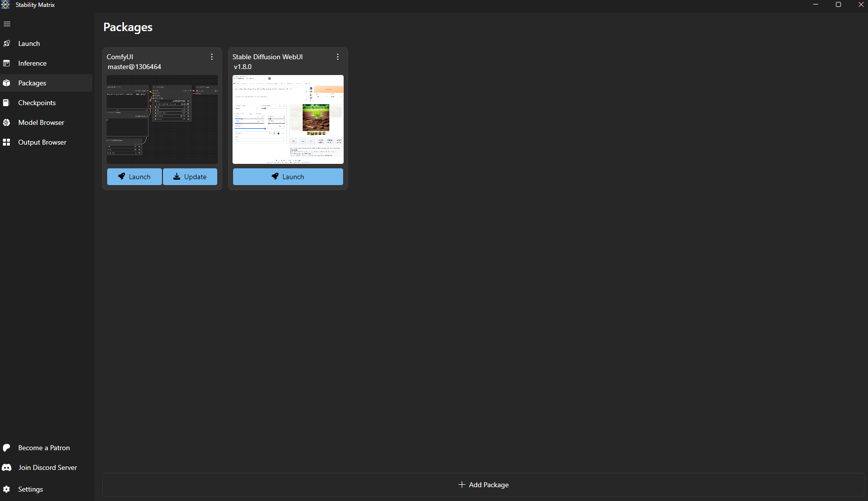This screenshot has width=868, height=501.
Task: Click the Settings gear icon
Action: (x=6, y=489)
